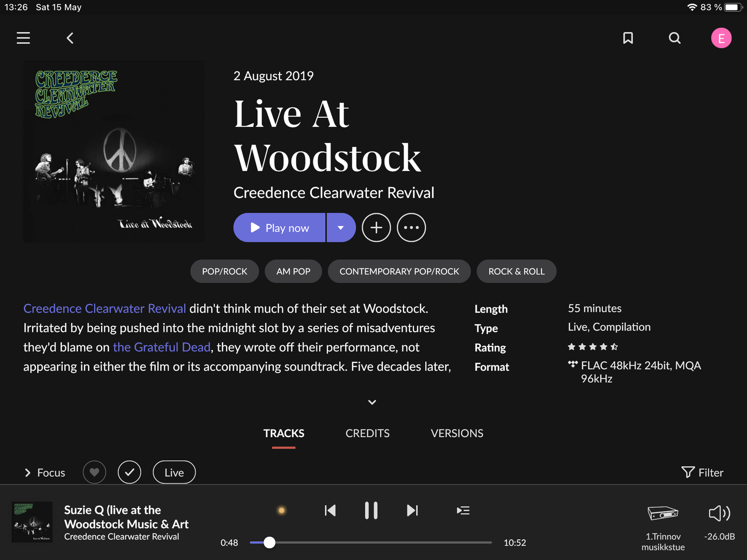The image size is (747, 560).
Task: Tap the battery indicator in status bar
Action: tap(734, 7)
